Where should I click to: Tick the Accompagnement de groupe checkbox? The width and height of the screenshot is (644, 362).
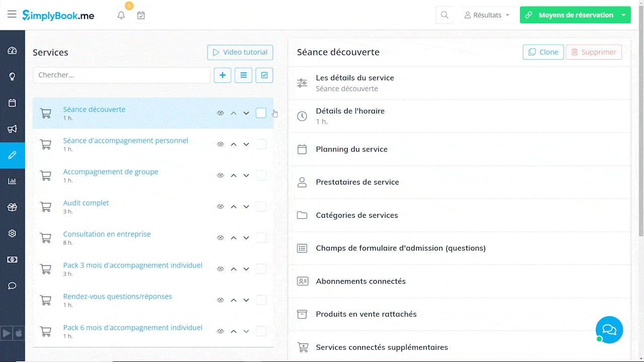[x=261, y=175]
